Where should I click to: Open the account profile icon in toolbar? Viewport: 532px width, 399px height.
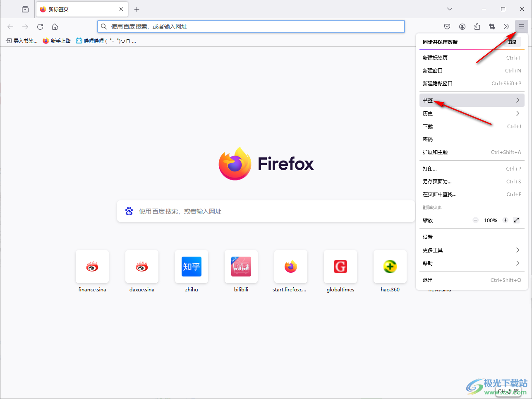click(462, 26)
